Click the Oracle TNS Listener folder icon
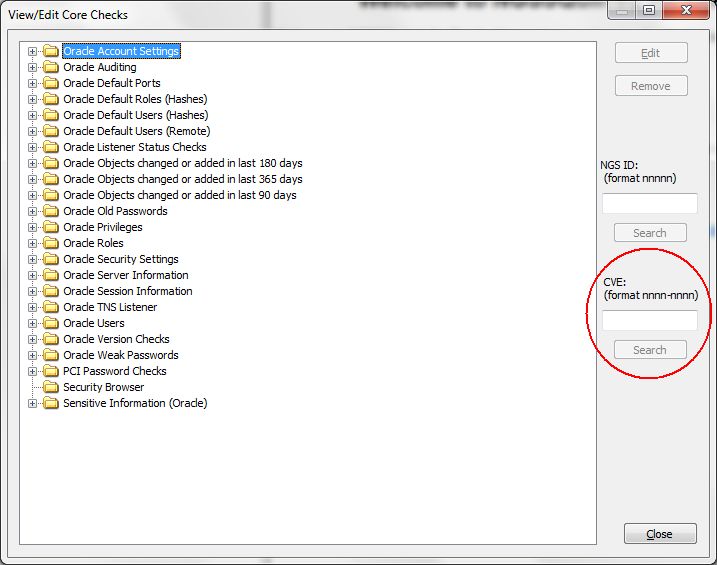717x565 pixels. click(51, 307)
